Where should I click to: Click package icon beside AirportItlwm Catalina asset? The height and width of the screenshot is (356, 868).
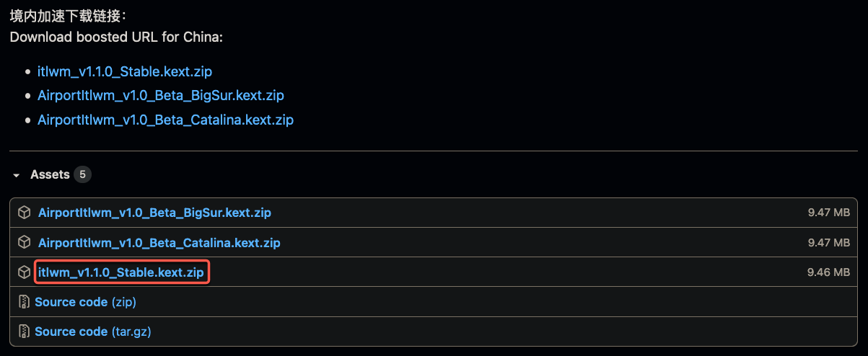click(24, 243)
